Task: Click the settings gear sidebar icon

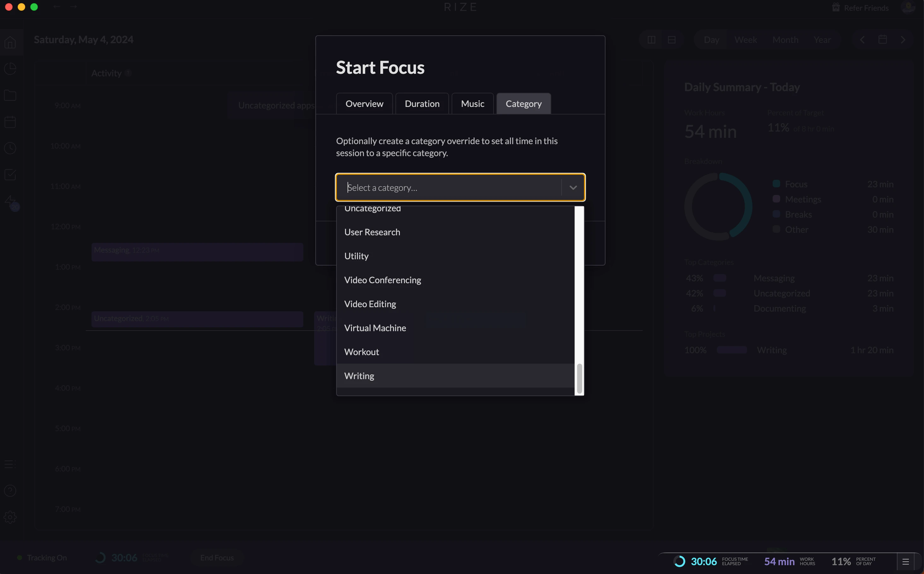Action: [10, 517]
